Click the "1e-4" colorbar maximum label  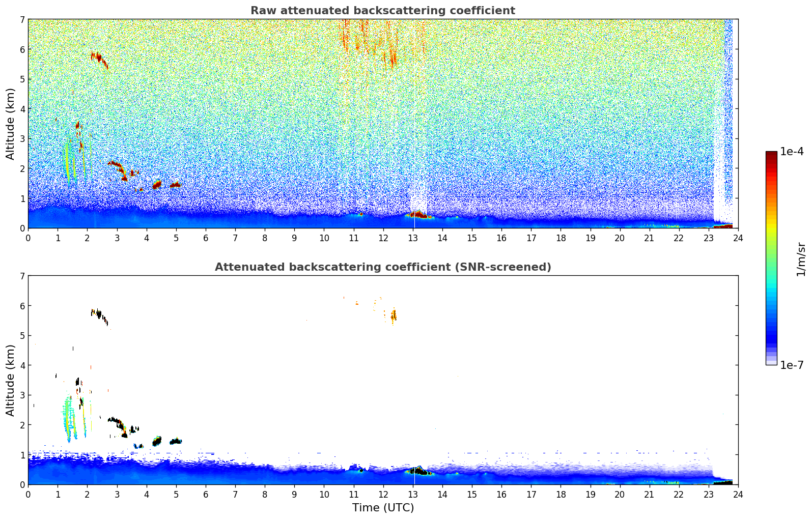click(x=792, y=152)
